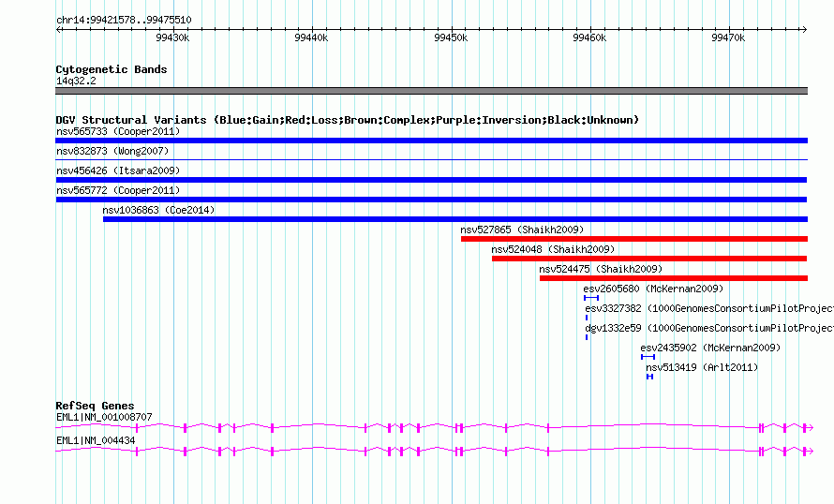
Task: Click the Cytogenetic Bands track title
Action: click(112, 69)
